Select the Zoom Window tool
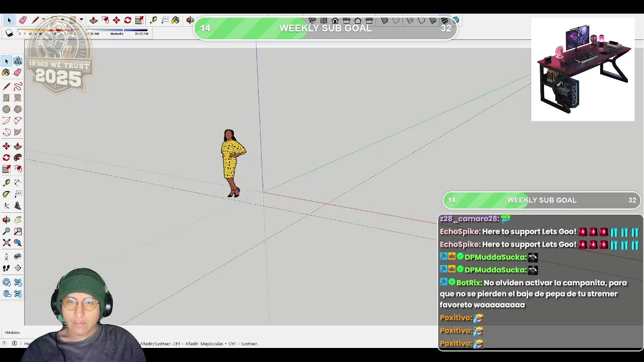The width and height of the screenshot is (644, 362). (x=18, y=231)
